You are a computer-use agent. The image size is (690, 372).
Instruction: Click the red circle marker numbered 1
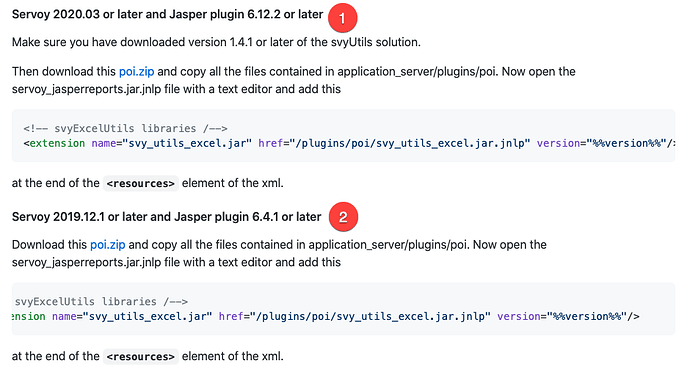pyautogui.click(x=342, y=18)
